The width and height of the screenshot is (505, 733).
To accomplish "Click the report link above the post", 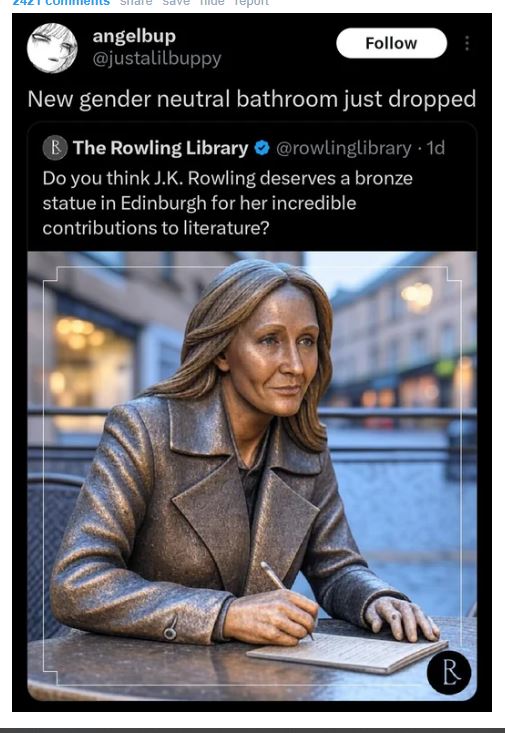I will click(252, 2).
